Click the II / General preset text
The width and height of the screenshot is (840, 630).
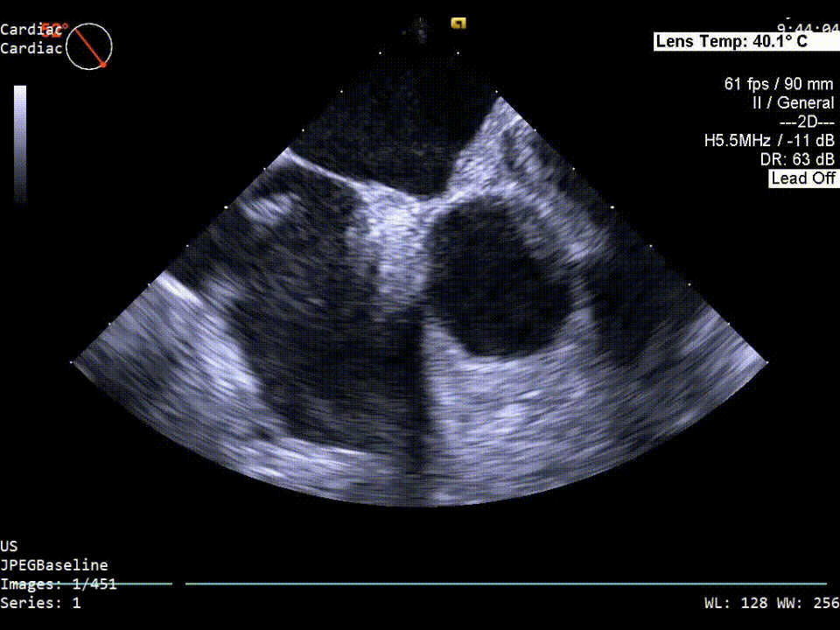793,103
